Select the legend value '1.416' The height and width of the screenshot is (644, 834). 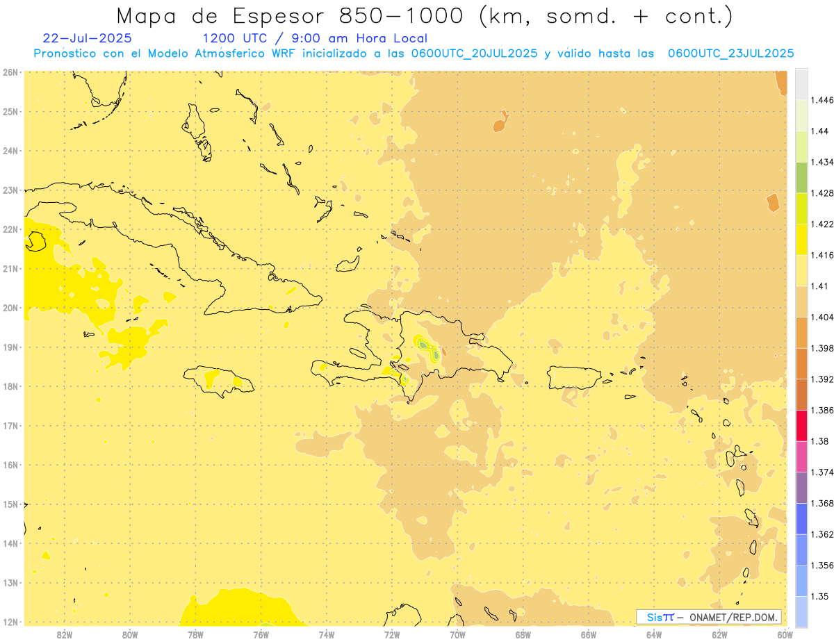(821, 255)
